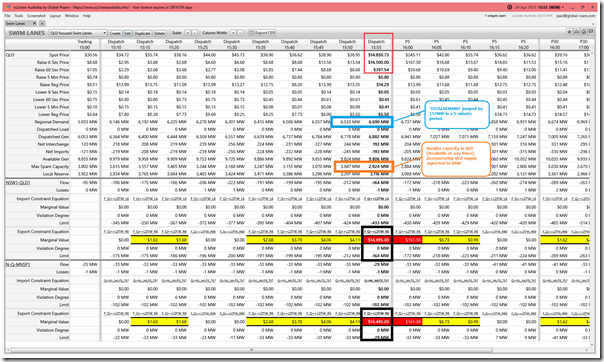Increase the Column Width with plus button
604x362 pixels.
coord(233,33)
